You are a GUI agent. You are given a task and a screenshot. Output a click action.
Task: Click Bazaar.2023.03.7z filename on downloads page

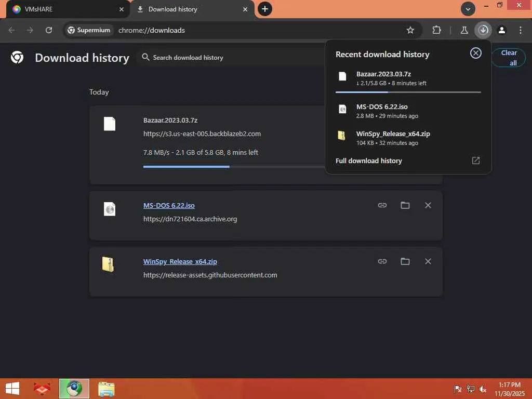170,120
